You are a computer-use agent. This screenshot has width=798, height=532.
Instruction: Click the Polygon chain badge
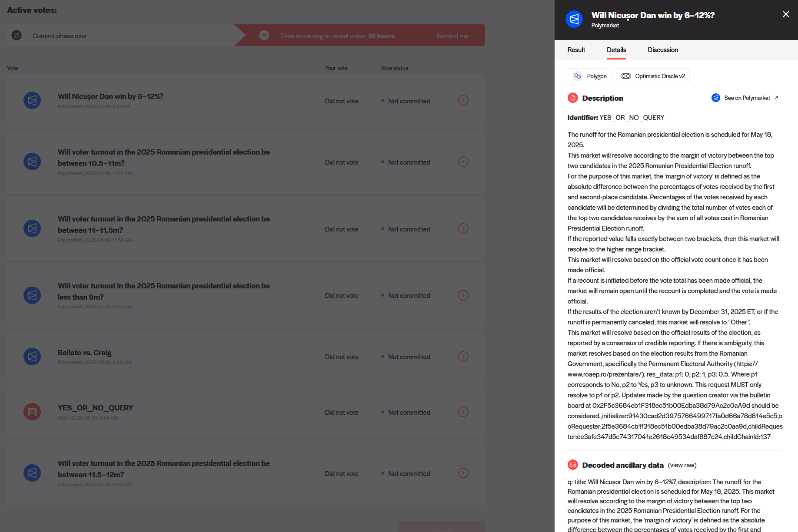tap(589, 76)
